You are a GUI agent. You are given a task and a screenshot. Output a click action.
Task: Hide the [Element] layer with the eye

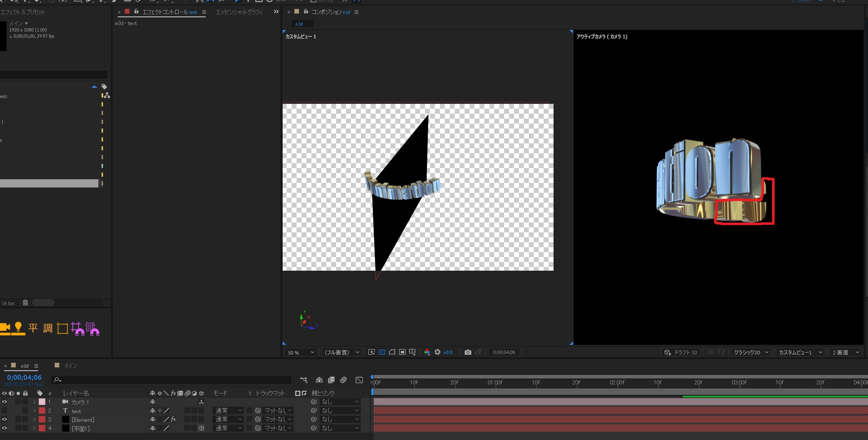(x=4, y=419)
